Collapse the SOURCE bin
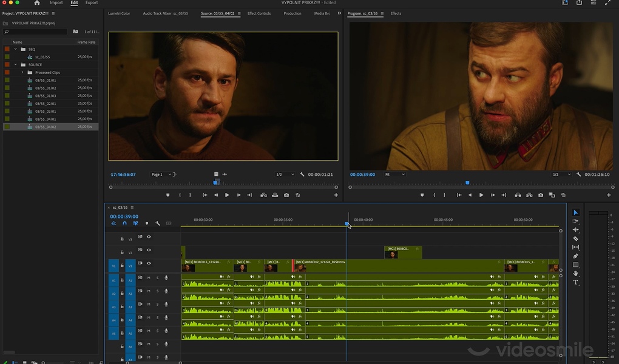The width and height of the screenshot is (619, 364). 15,64
